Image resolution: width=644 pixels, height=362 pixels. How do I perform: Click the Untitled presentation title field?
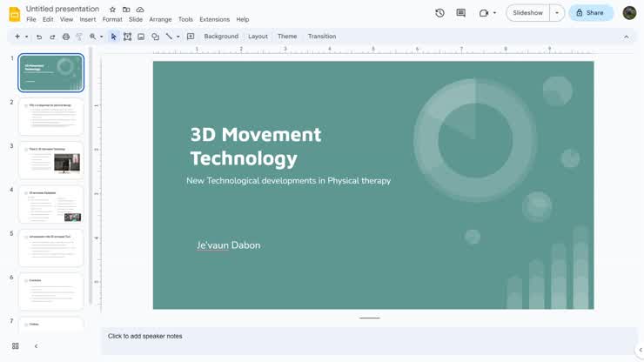63,9
